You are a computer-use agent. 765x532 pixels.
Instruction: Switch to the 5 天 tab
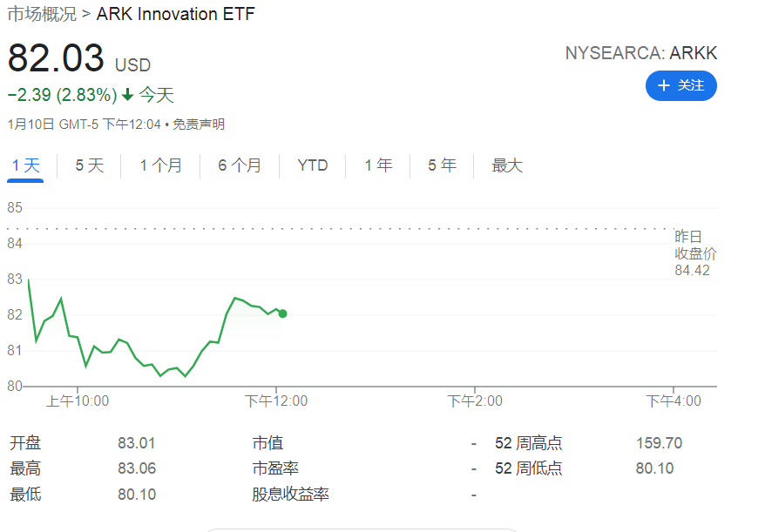89,165
